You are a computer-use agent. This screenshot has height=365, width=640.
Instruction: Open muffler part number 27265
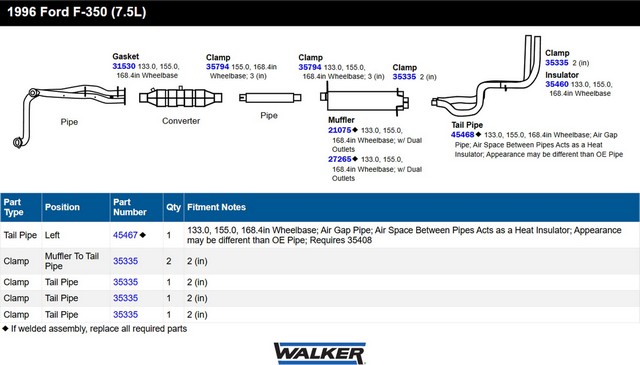340,159
